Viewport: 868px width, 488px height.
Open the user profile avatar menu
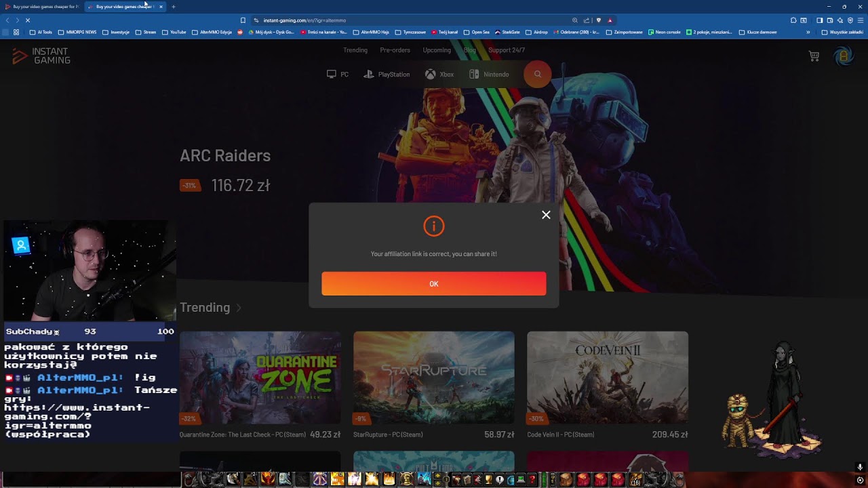click(844, 56)
